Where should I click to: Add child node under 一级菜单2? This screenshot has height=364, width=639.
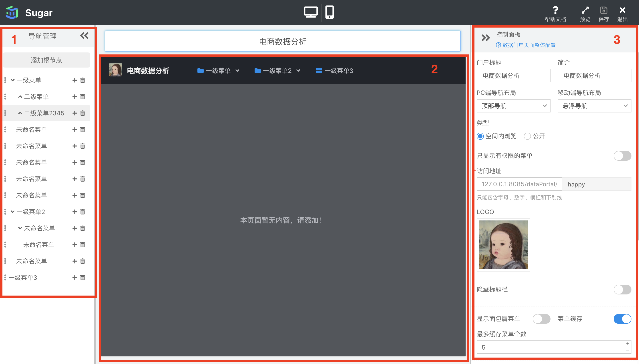point(74,212)
